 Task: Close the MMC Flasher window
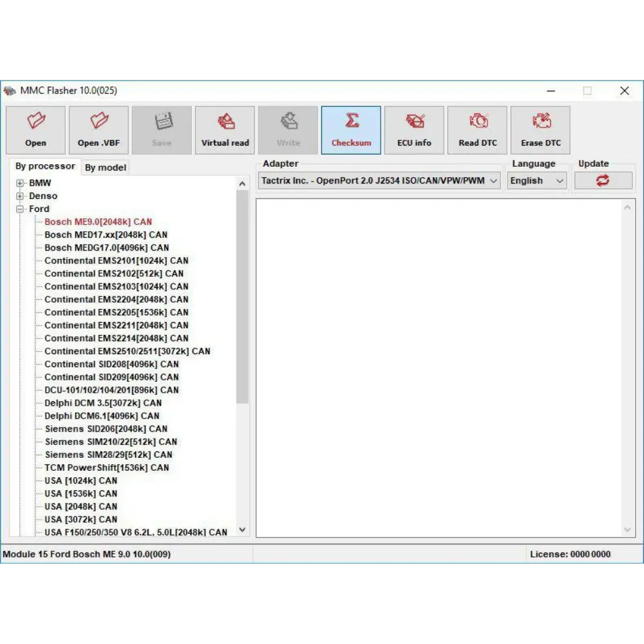[624, 91]
